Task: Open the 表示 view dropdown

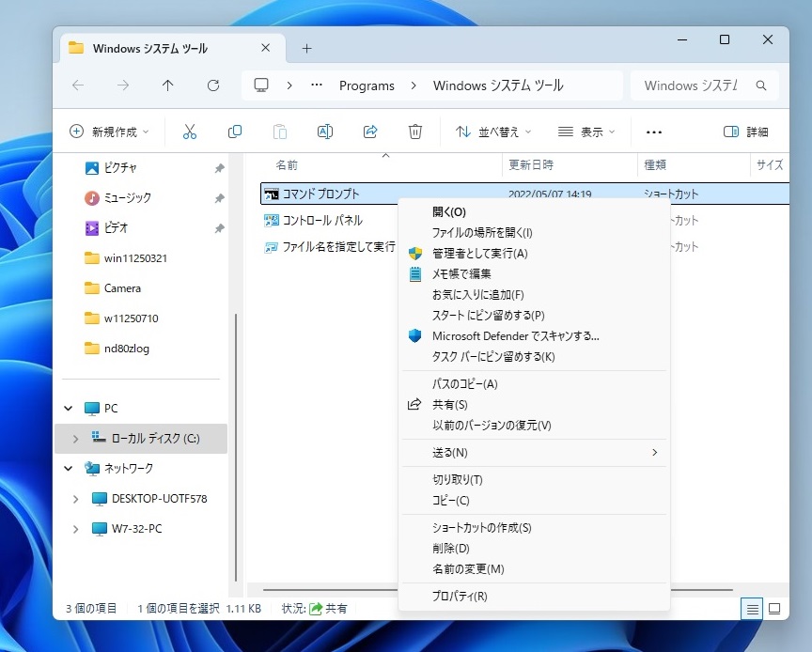Action: point(586,132)
